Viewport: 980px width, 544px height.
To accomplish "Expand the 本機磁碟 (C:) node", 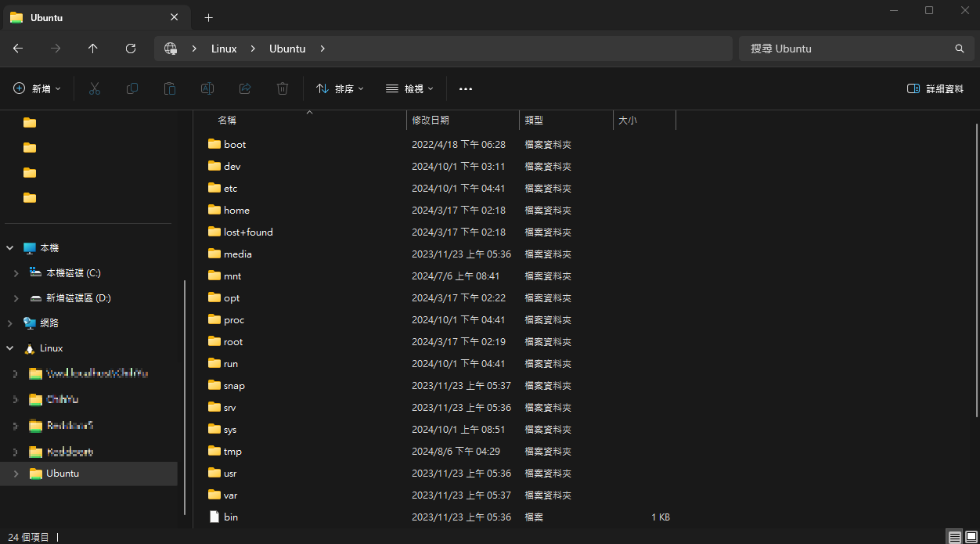I will pyautogui.click(x=16, y=273).
